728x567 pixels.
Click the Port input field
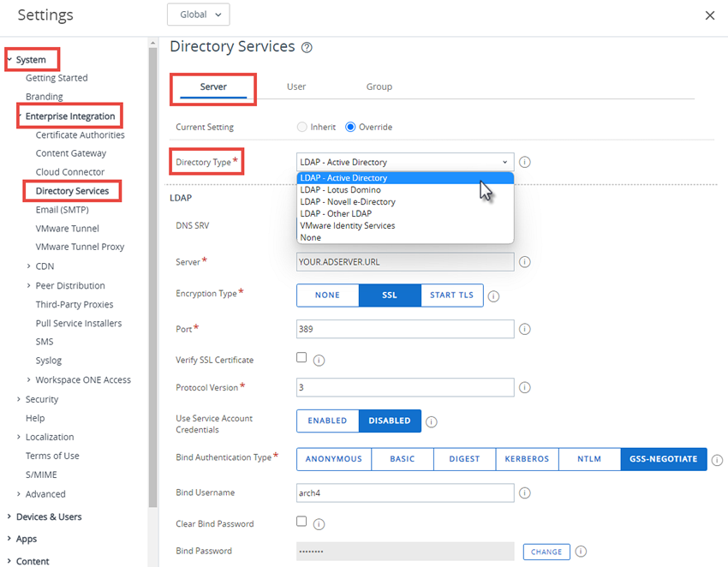point(405,329)
